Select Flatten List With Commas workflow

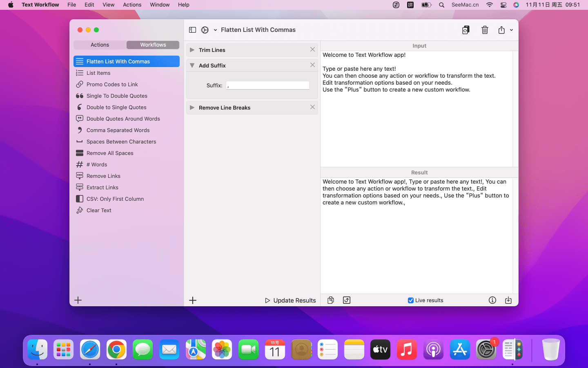[127, 61]
